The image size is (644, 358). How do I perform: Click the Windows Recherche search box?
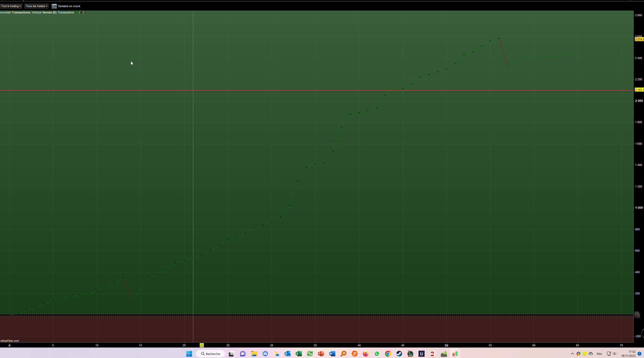tap(211, 354)
